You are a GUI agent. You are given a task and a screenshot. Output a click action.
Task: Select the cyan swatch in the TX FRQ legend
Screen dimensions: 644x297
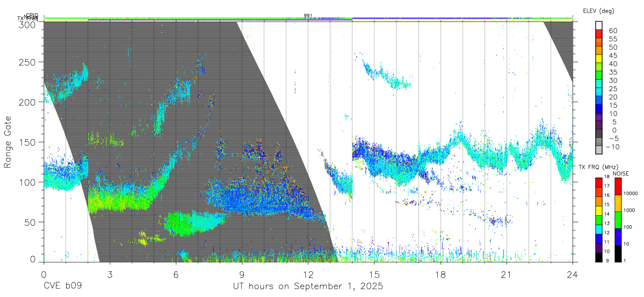(x=599, y=229)
